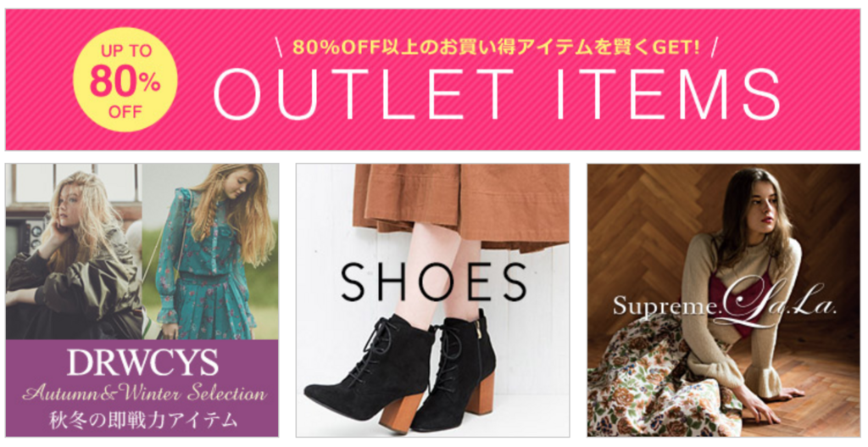
Task: Click the green floral dress model photo
Action: (211, 251)
